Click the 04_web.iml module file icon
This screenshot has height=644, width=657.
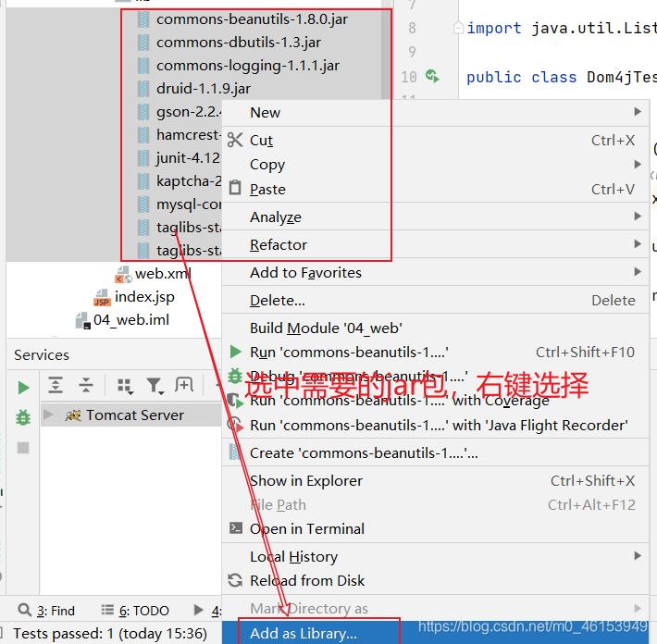83,320
